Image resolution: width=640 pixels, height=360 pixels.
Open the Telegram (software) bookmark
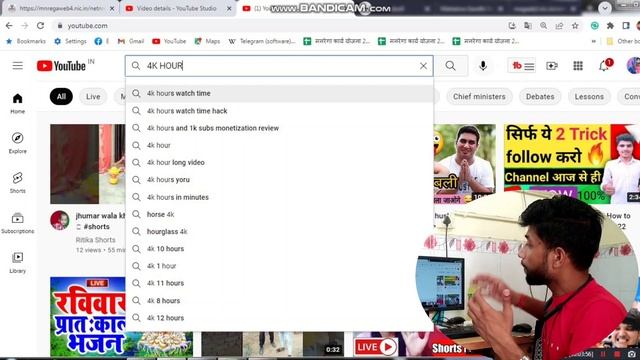(262, 41)
